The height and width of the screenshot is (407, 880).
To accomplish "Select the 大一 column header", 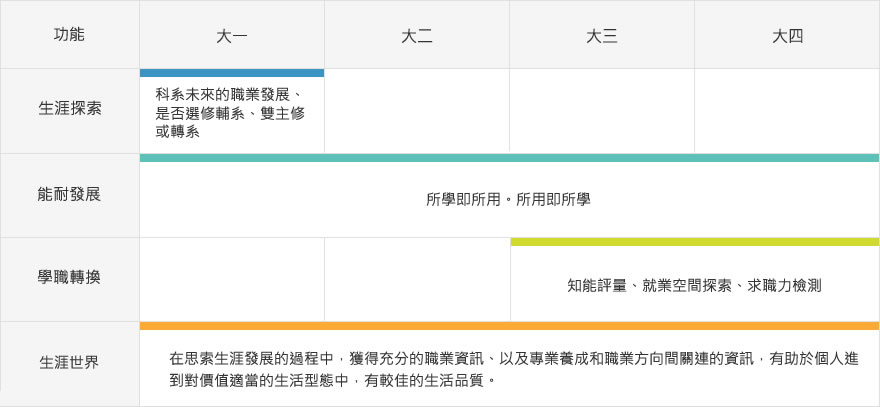I will (x=231, y=35).
